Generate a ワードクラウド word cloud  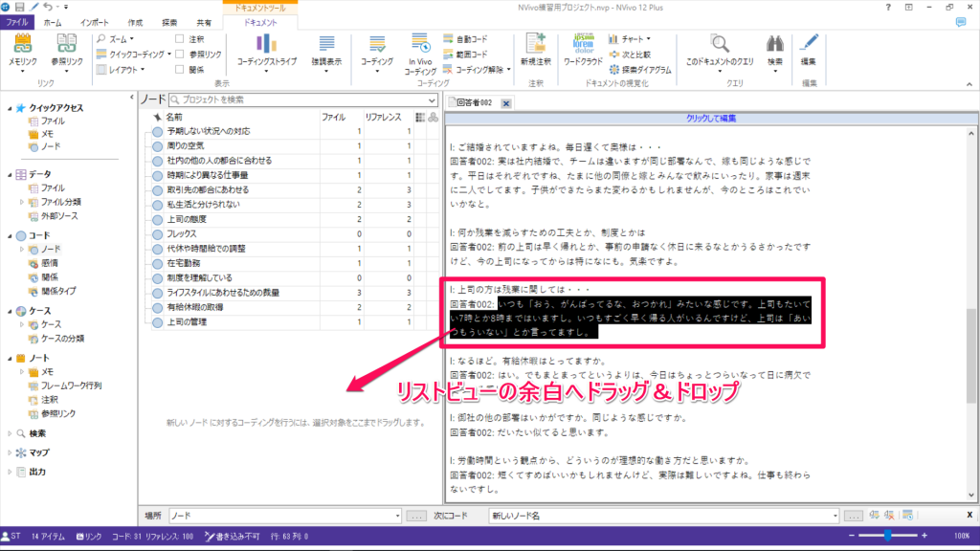tap(582, 49)
